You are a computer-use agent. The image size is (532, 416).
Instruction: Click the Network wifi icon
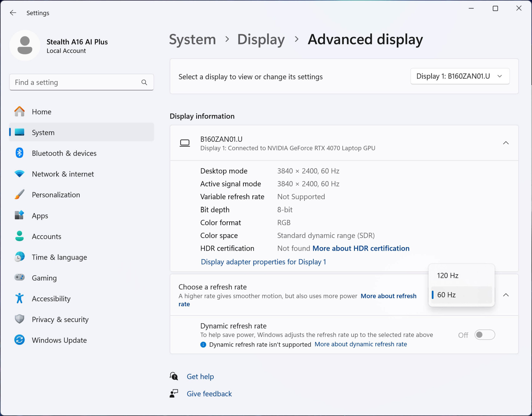pyautogui.click(x=20, y=174)
